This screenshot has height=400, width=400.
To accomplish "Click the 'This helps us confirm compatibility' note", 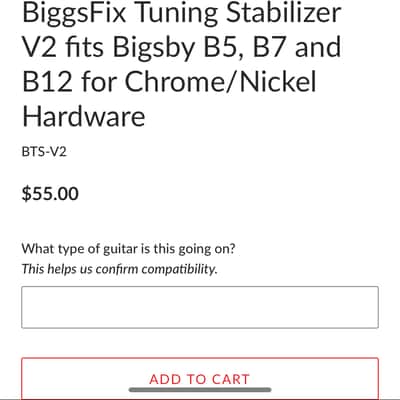I will click(x=119, y=269).
